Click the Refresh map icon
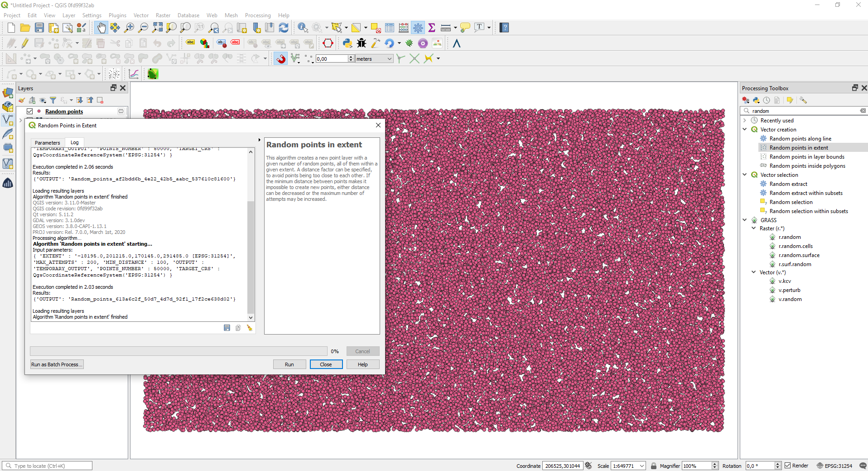This screenshot has height=471, width=868. point(284,28)
